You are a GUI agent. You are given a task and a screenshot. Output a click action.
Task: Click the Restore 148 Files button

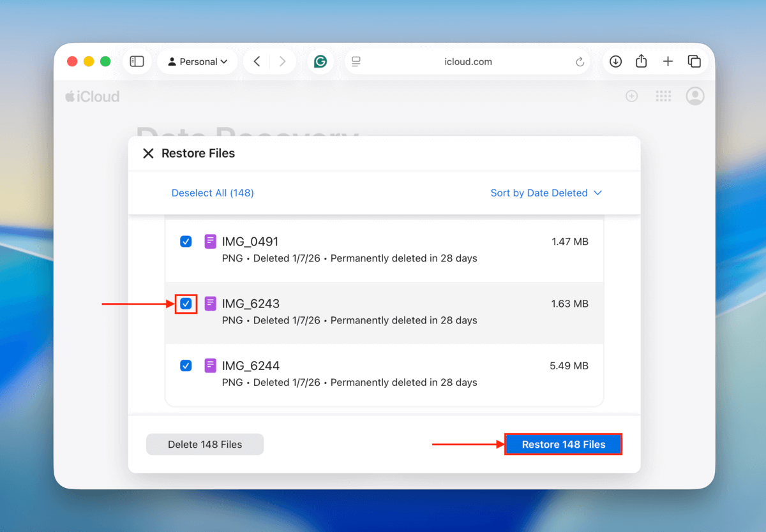point(563,444)
